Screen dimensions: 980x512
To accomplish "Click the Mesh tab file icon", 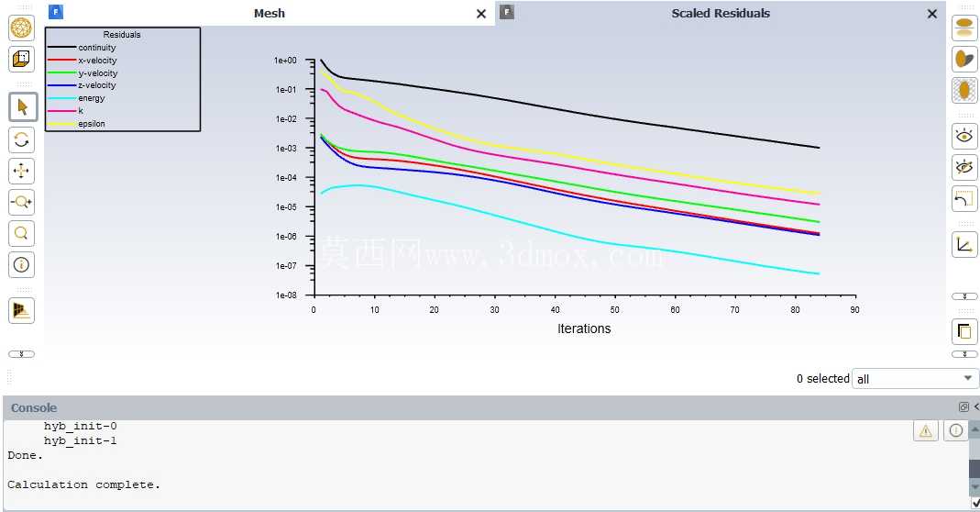I will click(56, 11).
